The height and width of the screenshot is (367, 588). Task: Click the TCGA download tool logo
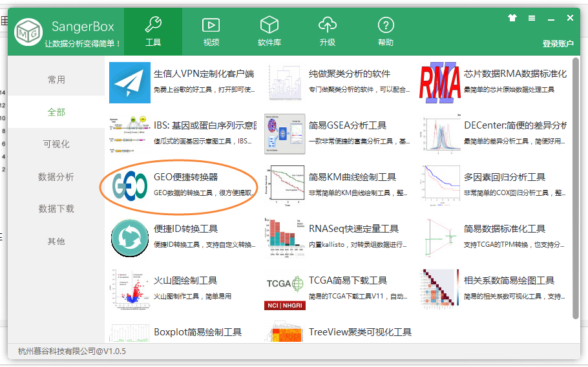285,289
